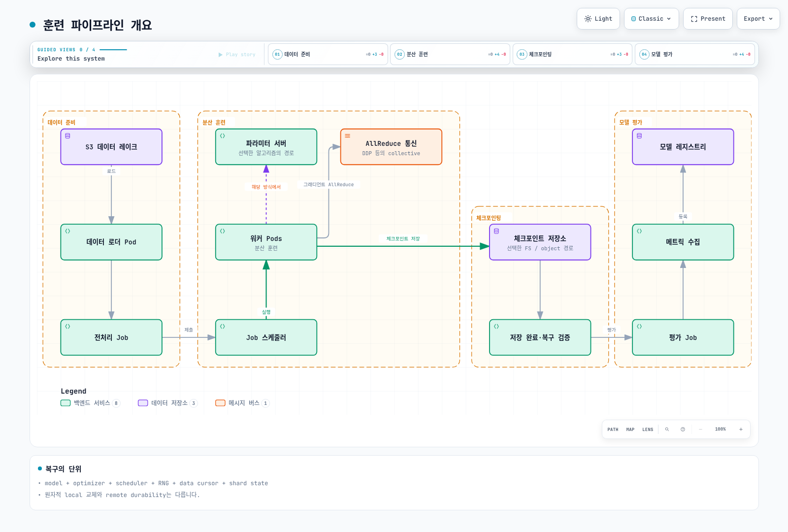Viewport: 788px width, 532px height.
Task: Click code icon on Job 스케줄러 node
Action: coord(223,327)
